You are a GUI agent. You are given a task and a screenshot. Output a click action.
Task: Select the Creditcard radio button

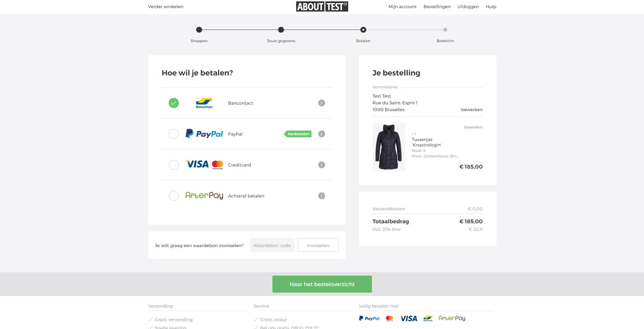pyautogui.click(x=174, y=165)
